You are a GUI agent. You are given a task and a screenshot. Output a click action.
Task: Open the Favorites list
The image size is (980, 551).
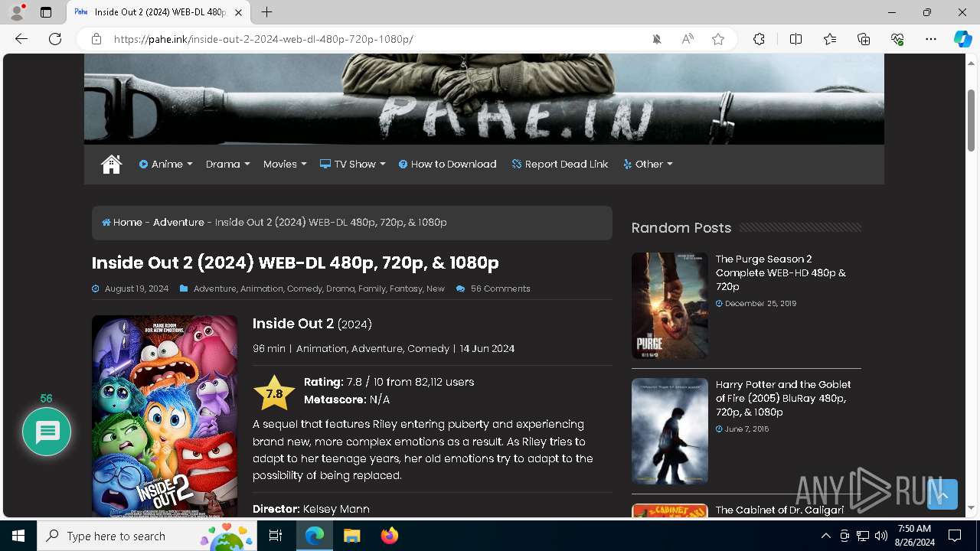tap(830, 39)
